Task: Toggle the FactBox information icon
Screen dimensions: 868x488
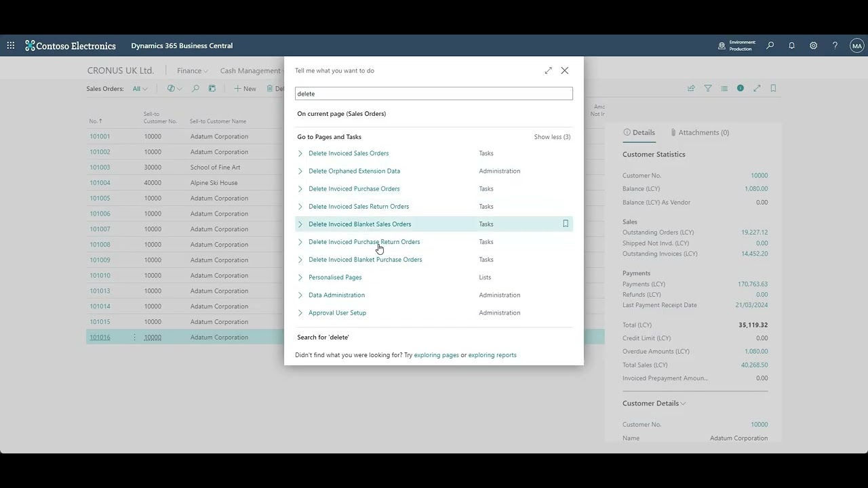Action: tap(741, 88)
